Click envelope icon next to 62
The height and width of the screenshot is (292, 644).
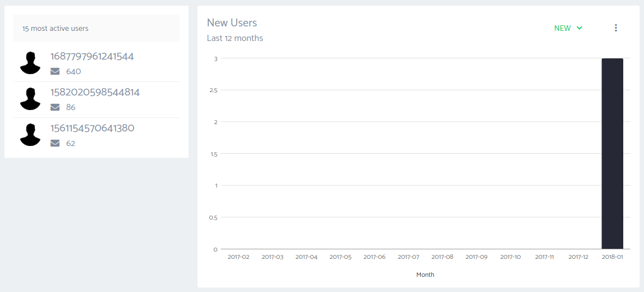pyautogui.click(x=55, y=143)
